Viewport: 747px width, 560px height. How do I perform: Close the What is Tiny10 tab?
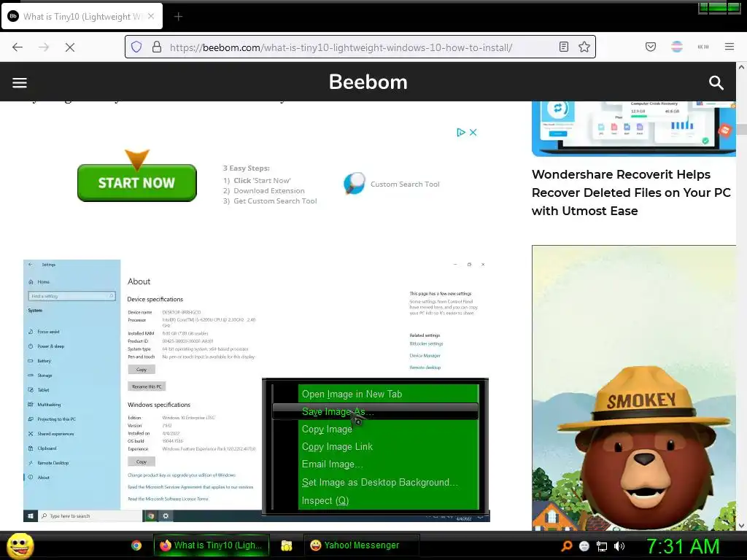[151, 16]
